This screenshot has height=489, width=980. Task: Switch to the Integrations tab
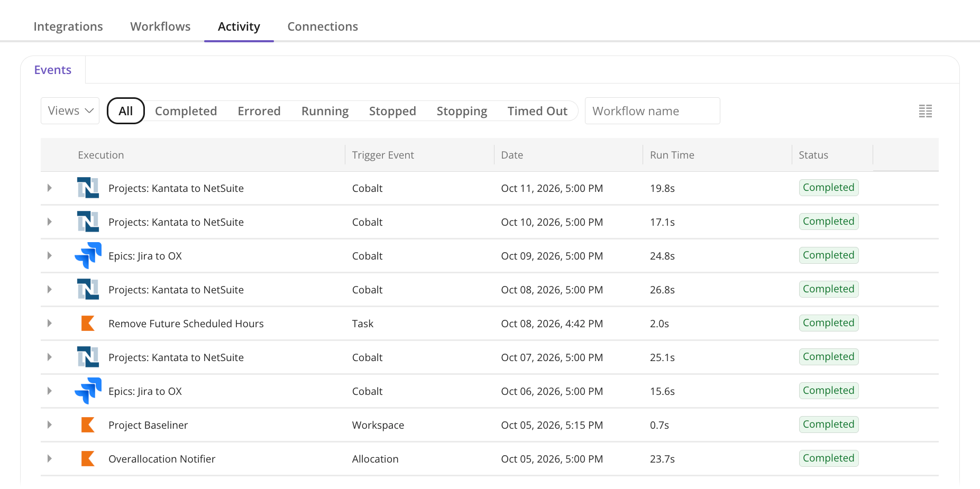pyautogui.click(x=68, y=26)
